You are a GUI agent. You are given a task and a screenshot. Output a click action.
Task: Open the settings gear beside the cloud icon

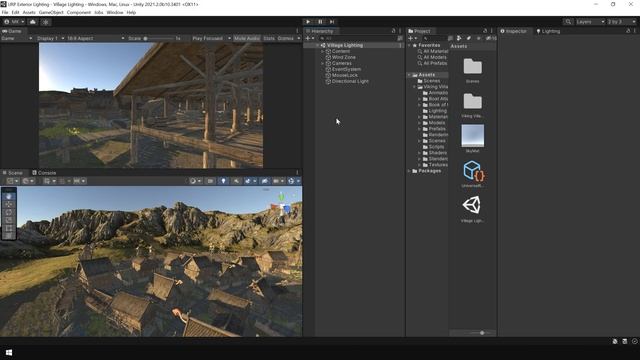[46, 22]
